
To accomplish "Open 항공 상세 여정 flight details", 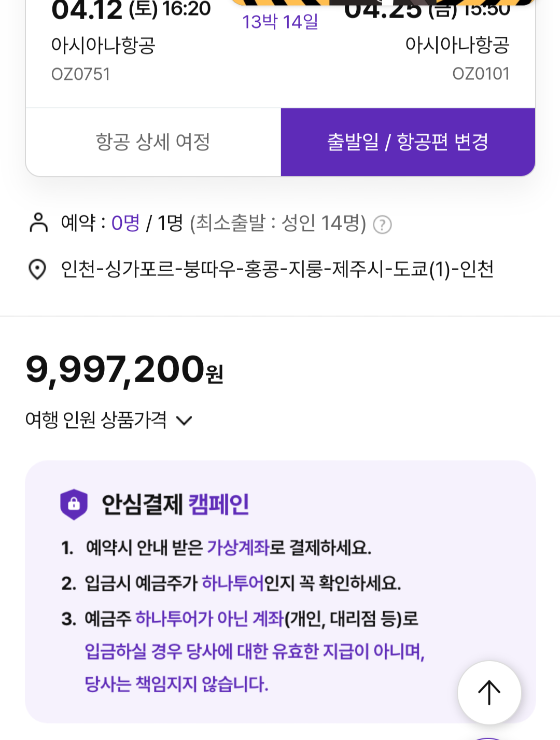I will pos(153,142).
